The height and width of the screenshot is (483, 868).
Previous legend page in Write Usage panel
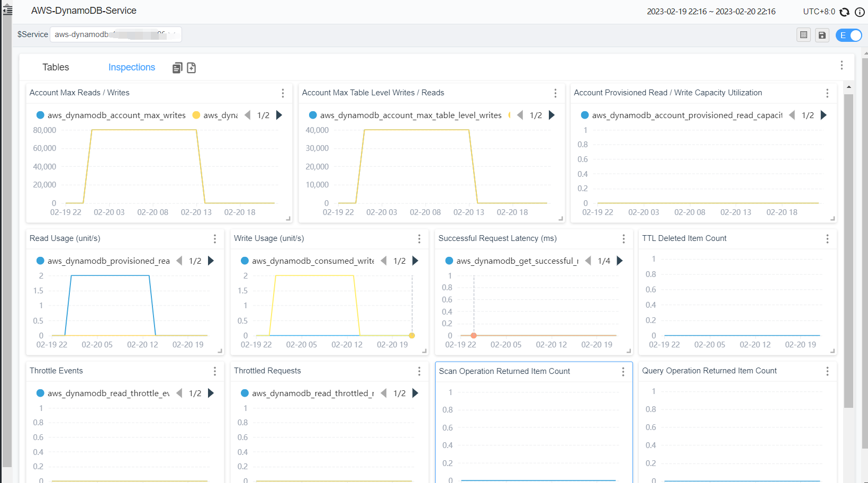tap(383, 261)
